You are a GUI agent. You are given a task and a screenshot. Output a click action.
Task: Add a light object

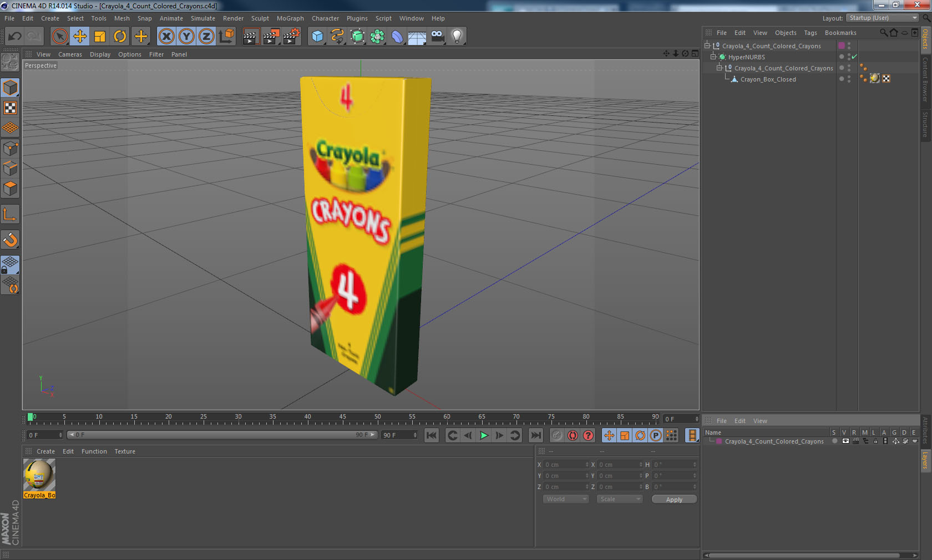[x=457, y=37]
